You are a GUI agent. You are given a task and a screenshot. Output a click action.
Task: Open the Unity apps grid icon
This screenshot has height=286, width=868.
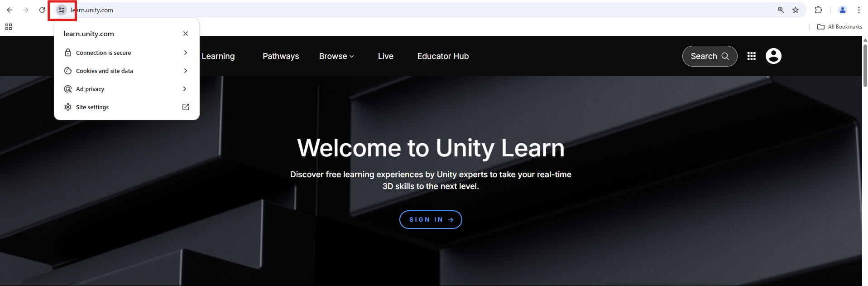coord(752,56)
